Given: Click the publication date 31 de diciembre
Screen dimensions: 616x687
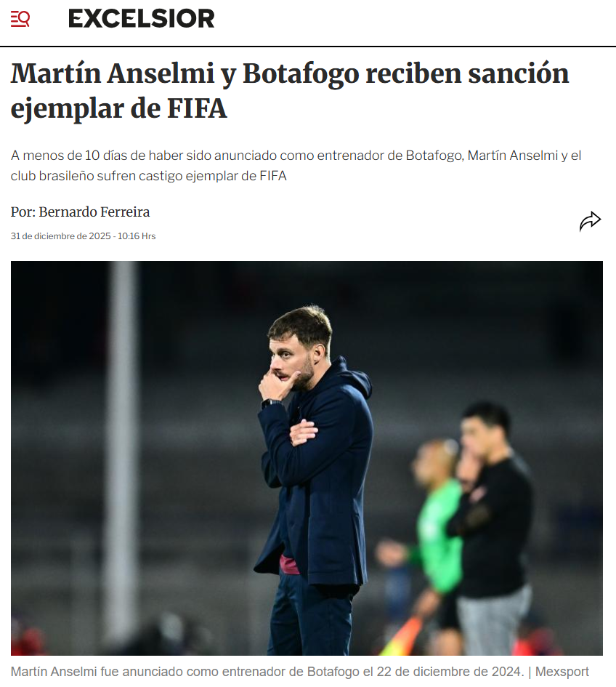Looking at the screenshot, I should pyautogui.click(x=60, y=236).
